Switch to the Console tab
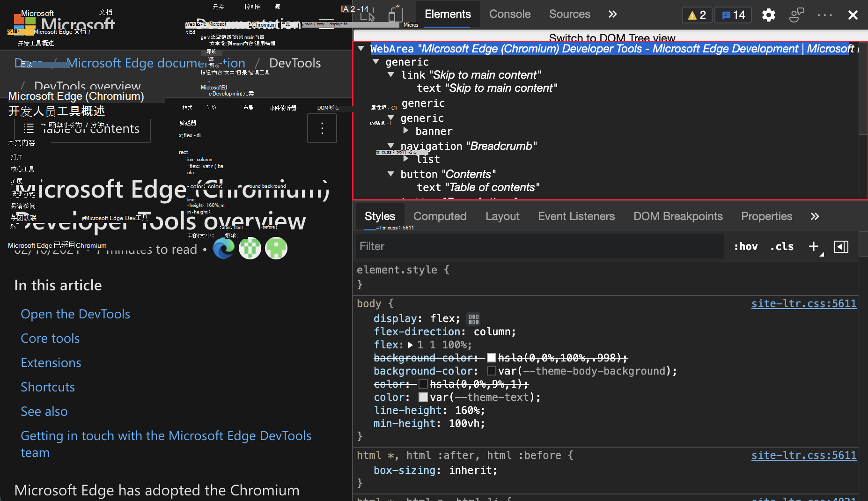 (510, 14)
